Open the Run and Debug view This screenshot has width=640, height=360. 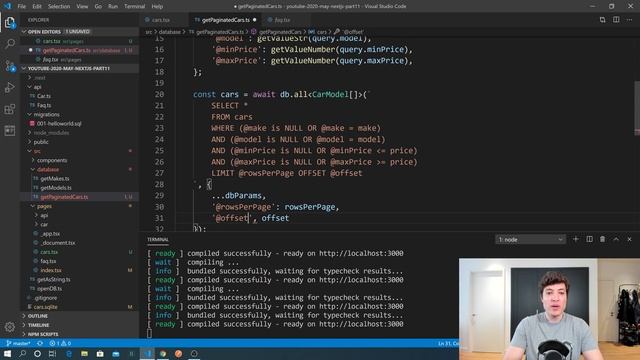point(10,87)
